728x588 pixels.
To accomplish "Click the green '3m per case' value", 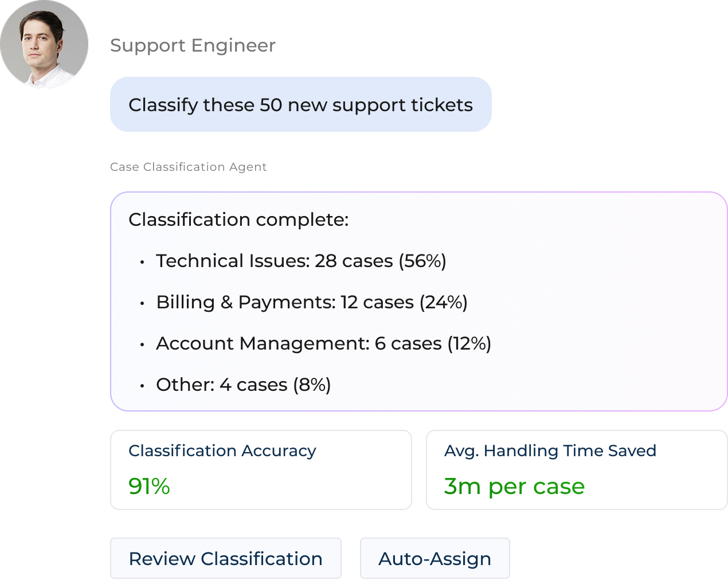I will [x=514, y=487].
